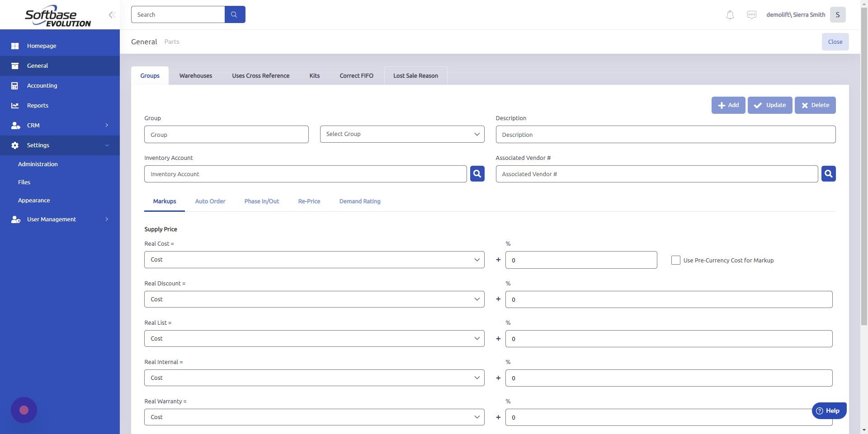Click the Accounting icon in the sidebar
This screenshot has width=868, height=434.
tap(15, 85)
